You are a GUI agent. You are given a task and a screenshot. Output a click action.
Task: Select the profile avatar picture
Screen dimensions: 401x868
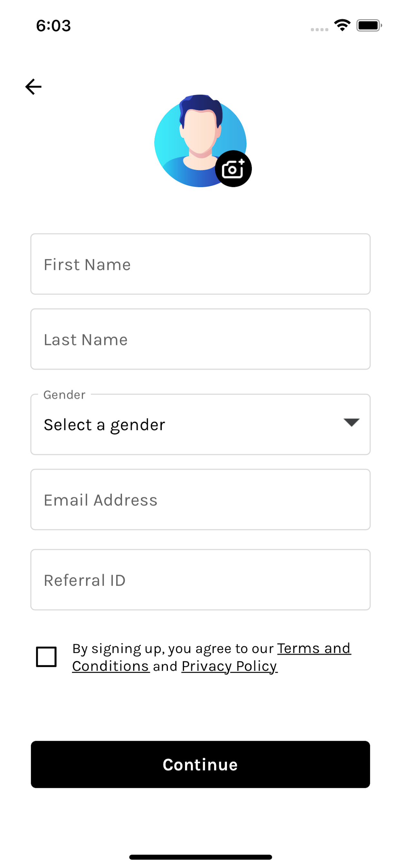point(200,140)
